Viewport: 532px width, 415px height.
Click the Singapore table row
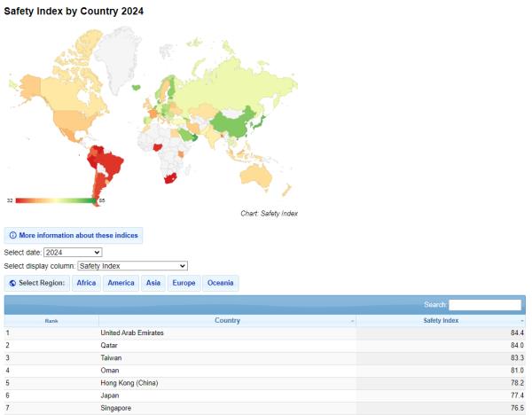[x=117, y=408]
